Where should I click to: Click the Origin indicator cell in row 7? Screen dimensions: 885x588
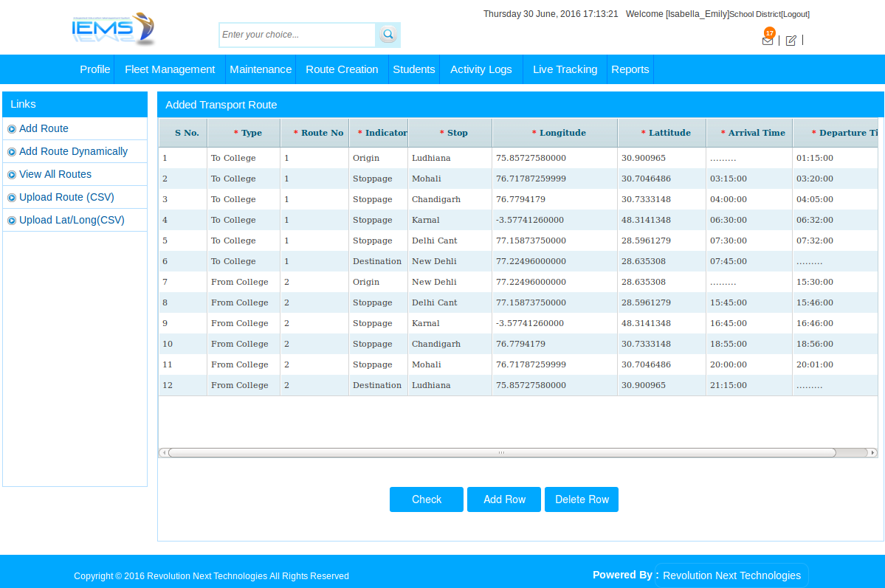(378, 282)
